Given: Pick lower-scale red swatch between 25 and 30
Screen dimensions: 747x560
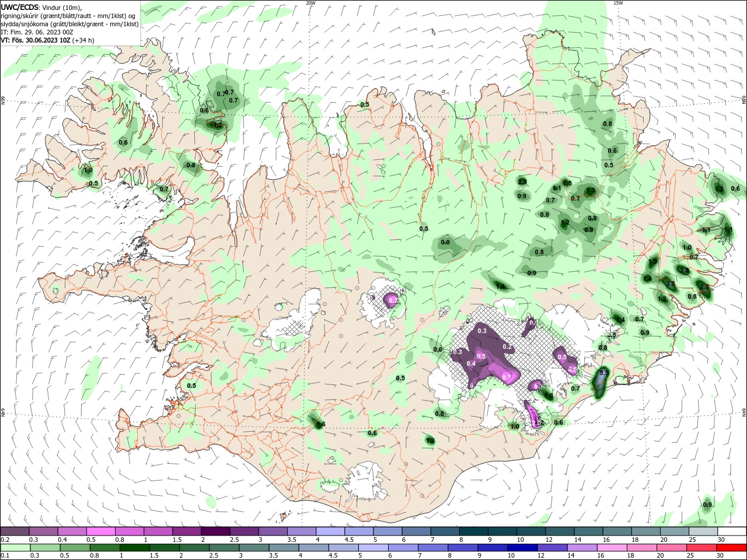Looking at the screenshot, I should (702, 548).
